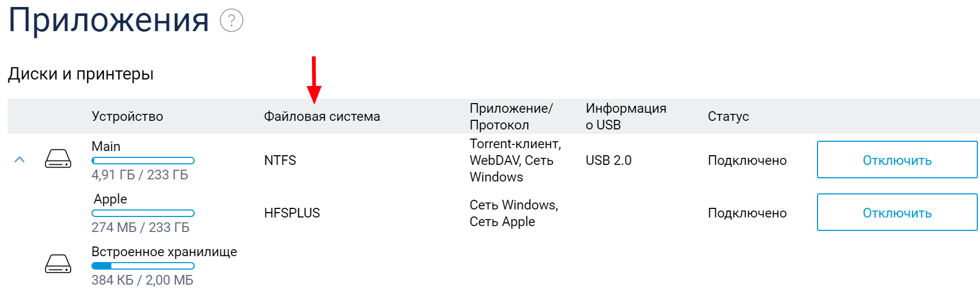Image resolution: width=980 pixels, height=290 pixels.
Task: Click the help question mark beside Приложения
Action: 231,21
